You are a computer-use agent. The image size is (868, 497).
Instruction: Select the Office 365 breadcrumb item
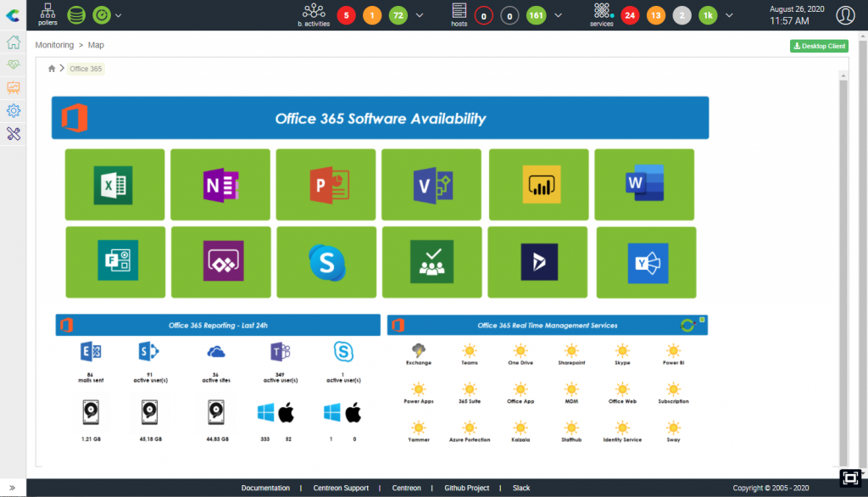click(x=86, y=69)
